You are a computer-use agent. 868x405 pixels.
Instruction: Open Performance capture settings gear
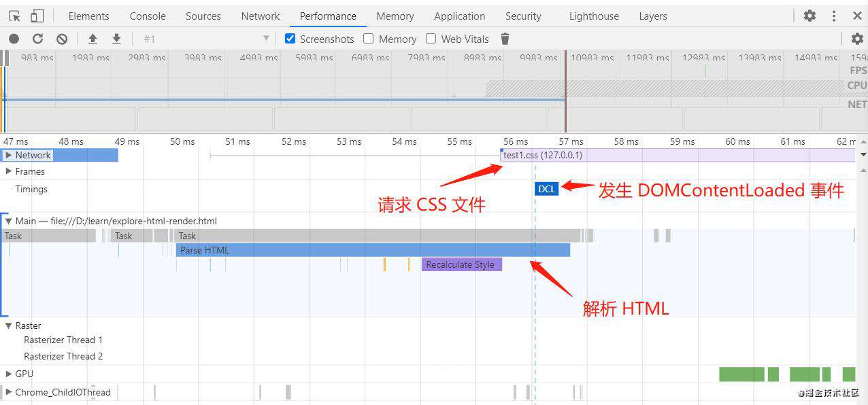click(857, 39)
